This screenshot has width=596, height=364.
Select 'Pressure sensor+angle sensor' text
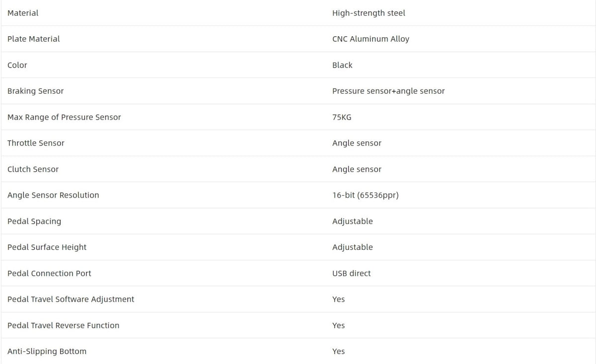coord(388,91)
